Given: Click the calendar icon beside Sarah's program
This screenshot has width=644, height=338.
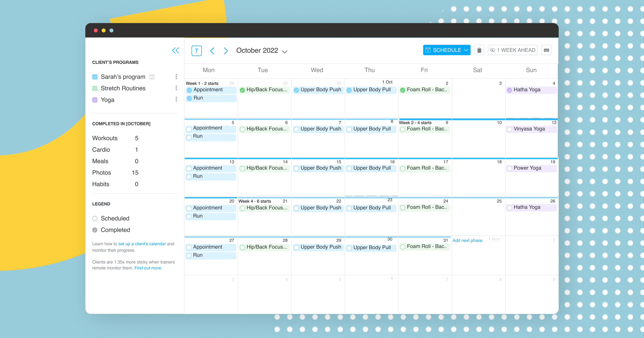Looking at the screenshot, I should point(152,76).
